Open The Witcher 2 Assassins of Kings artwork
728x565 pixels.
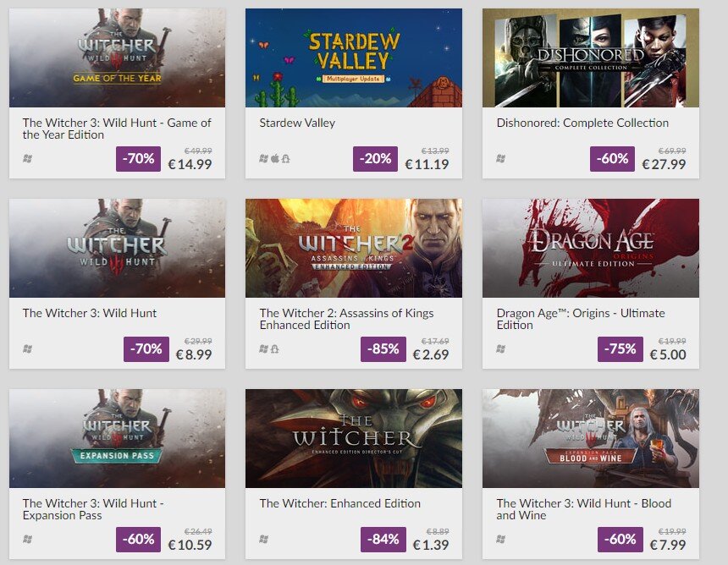[x=354, y=248]
